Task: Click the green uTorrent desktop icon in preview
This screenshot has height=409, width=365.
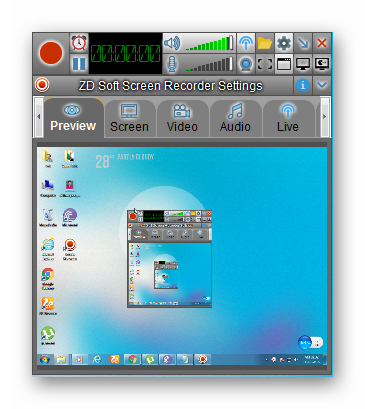Action: [x=48, y=335]
